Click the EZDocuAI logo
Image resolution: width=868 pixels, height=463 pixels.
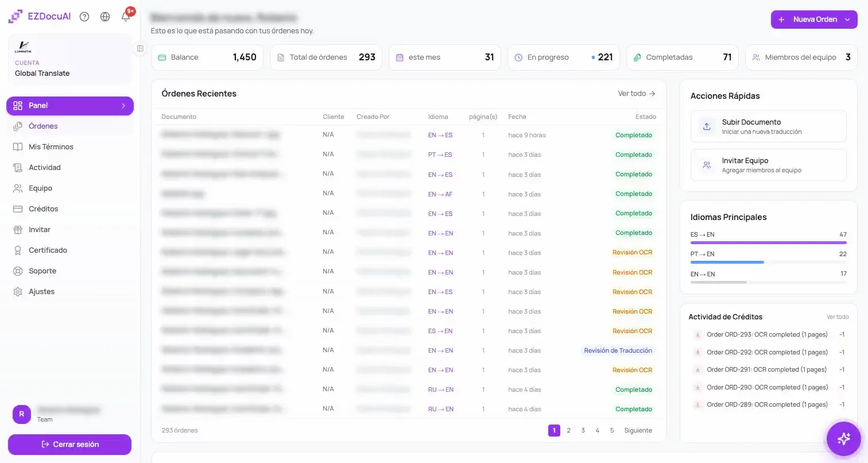pos(40,17)
